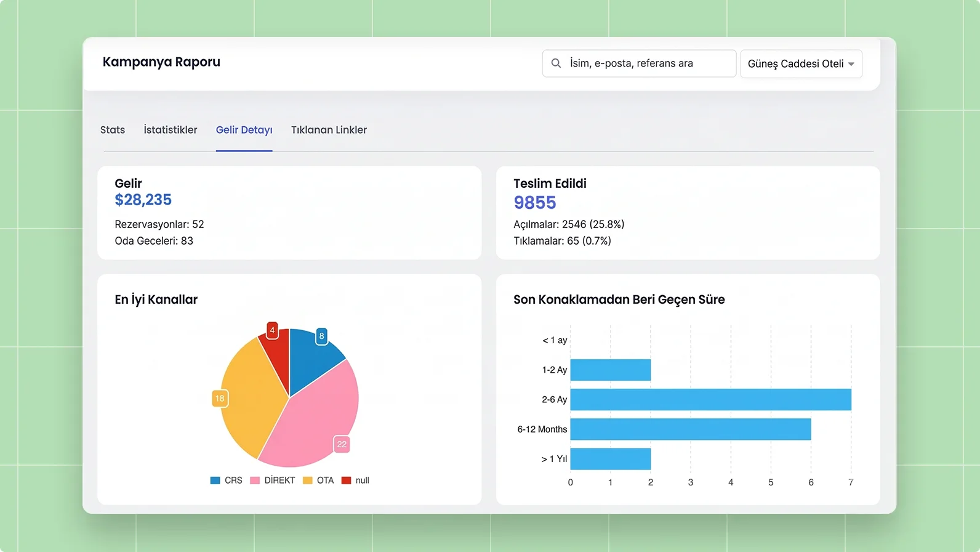Image resolution: width=980 pixels, height=552 pixels.
Task: Toggle the DİREKT legend pink swatch
Action: coord(255,481)
